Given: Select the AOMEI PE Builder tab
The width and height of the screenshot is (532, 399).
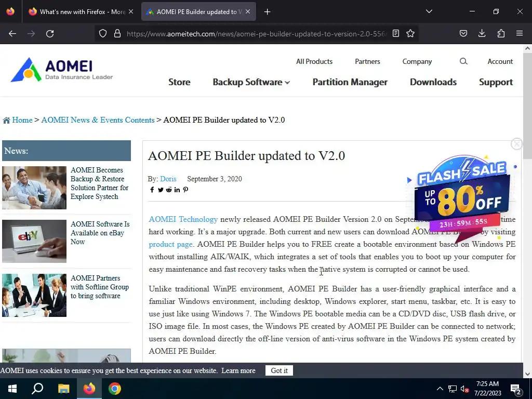Looking at the screenshot, I should tap(198, 11).
